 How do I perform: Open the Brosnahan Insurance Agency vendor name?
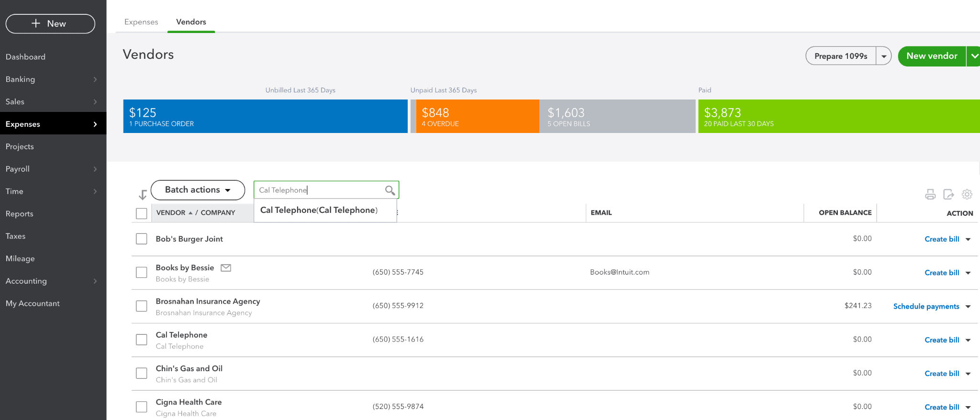pos(208,301)
